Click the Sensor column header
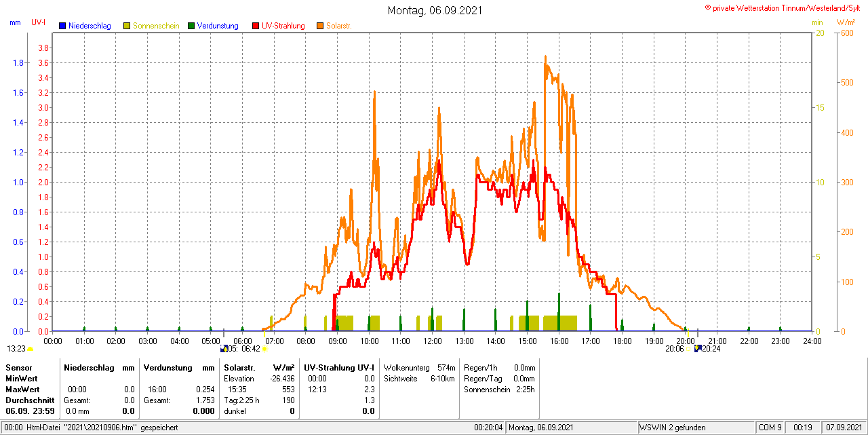Screen dimensions: 868x435 (x=18, y=367)
